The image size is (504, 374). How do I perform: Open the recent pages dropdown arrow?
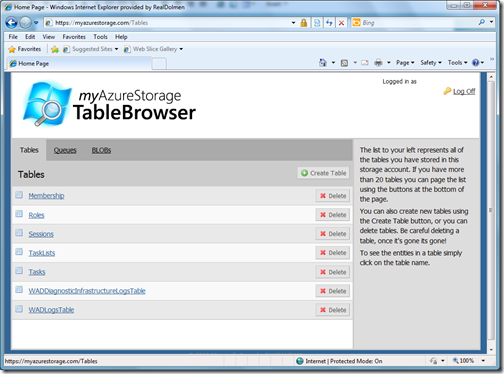tap(36, 23)
